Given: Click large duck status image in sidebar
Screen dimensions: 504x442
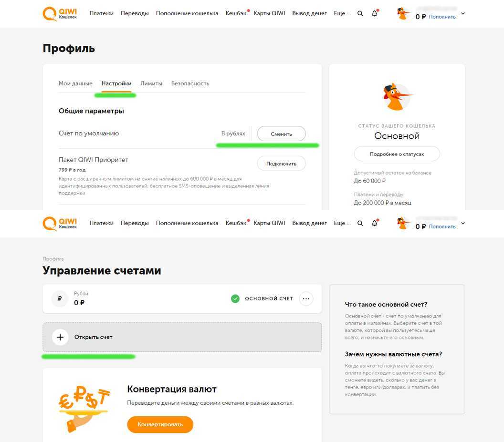Looking at the screenshot, I should 397,97.
